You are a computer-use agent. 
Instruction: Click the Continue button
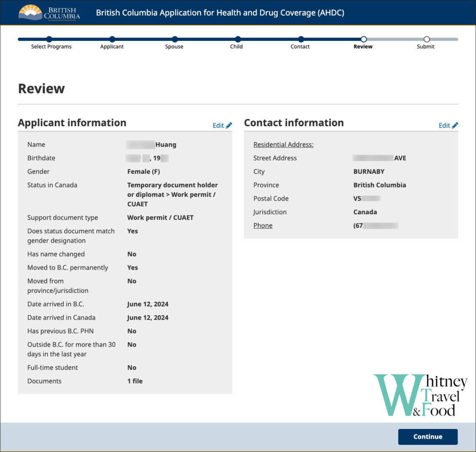point(428,437)
